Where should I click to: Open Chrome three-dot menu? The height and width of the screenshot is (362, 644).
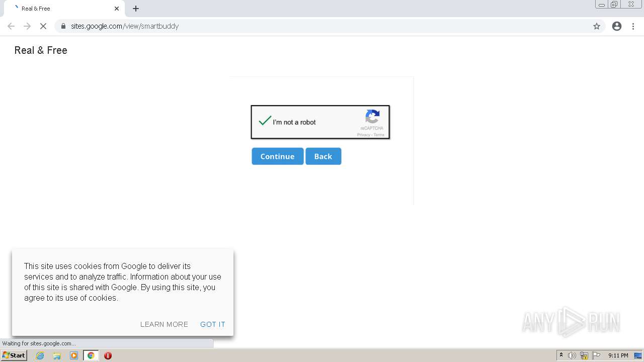[633, 26]
